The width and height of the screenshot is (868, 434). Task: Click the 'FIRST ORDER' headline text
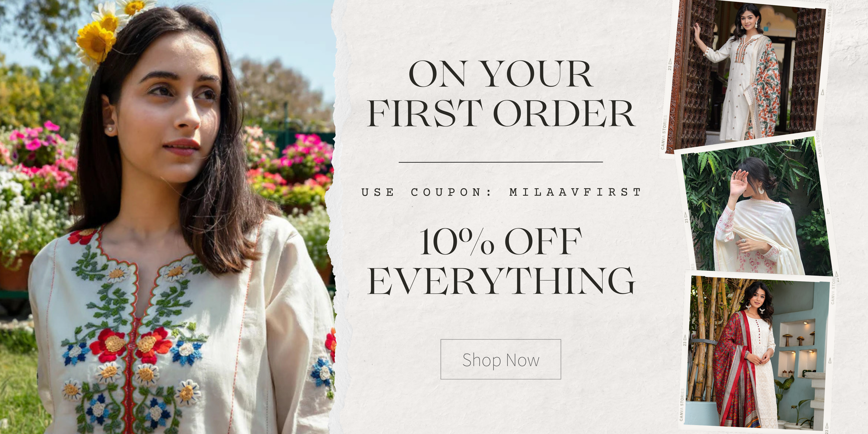tap(501, 113)
